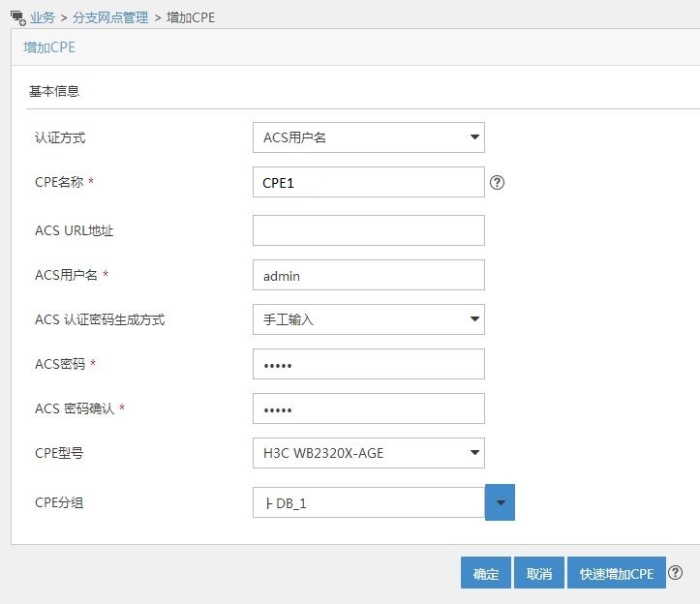
Task: Click the CPE型号 field label
Action: tap(59, 453)
